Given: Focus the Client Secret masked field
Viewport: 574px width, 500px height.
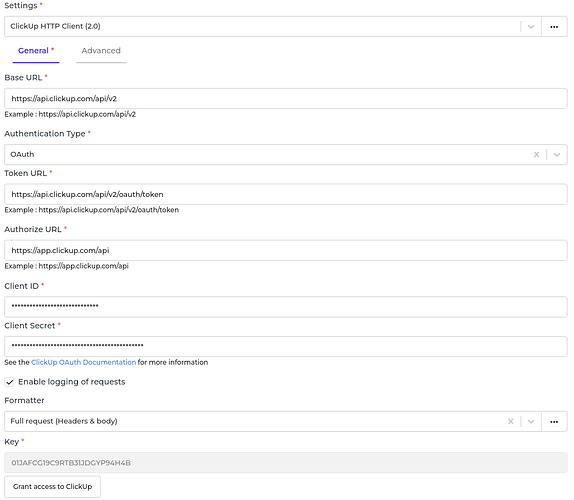Looking at the screenshot, I should point(286,346).
